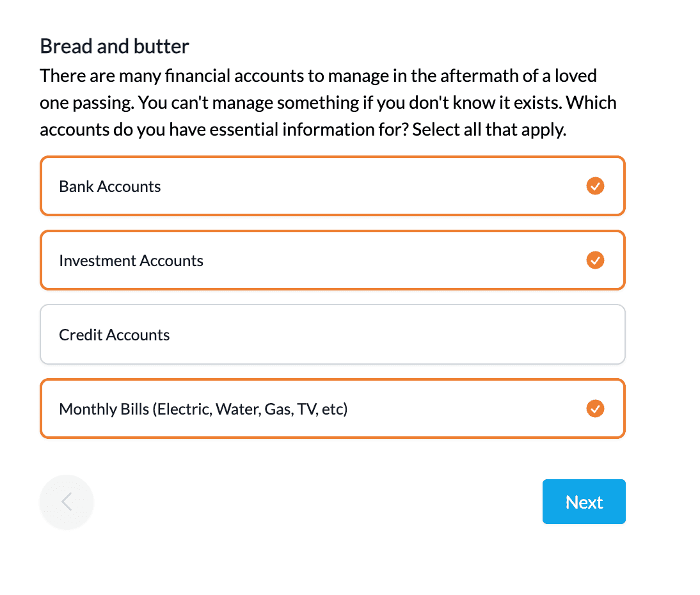The height and width of the screenshot is (595, 700).
Task: Click the word 'Next' on the blue button
Action: (x=584, y=502)
